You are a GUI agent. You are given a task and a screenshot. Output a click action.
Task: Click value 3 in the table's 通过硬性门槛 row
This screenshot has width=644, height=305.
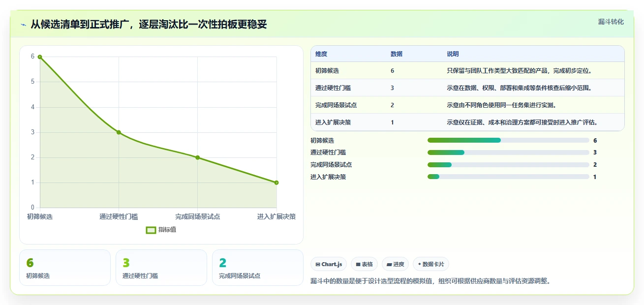pyautogui.click(x=392, y=88)
